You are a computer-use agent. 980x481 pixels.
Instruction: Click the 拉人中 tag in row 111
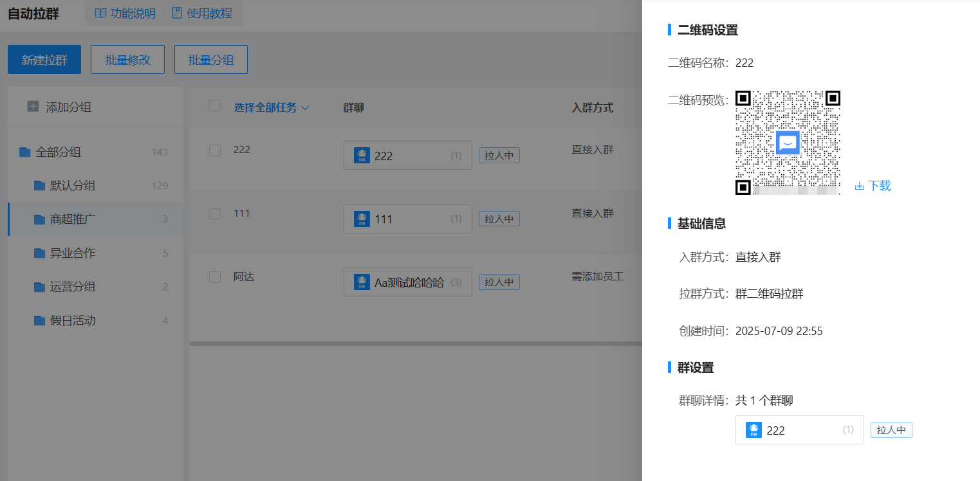point(499,219)
